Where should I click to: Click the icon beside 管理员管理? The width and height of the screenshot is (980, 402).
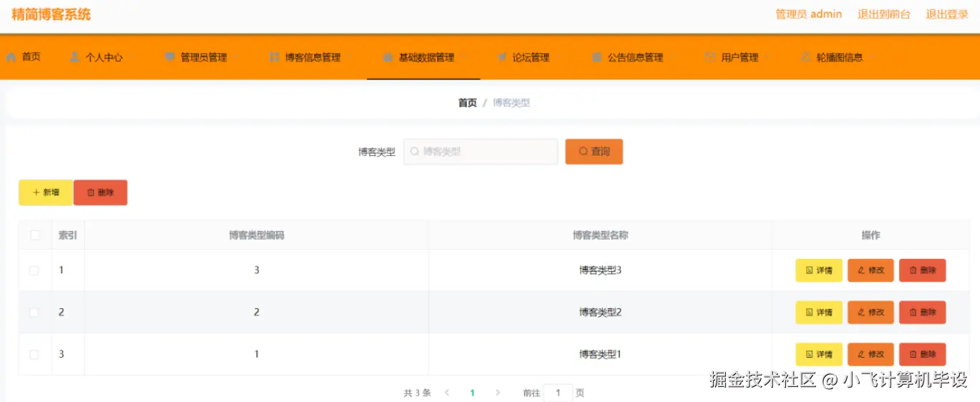[x=170, y=57]
